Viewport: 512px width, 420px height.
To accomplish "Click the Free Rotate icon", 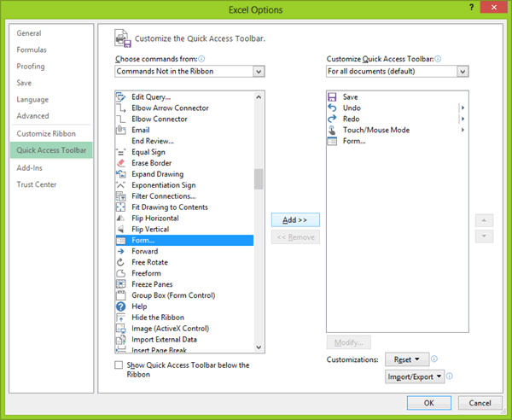I will (x=121, y=262).
